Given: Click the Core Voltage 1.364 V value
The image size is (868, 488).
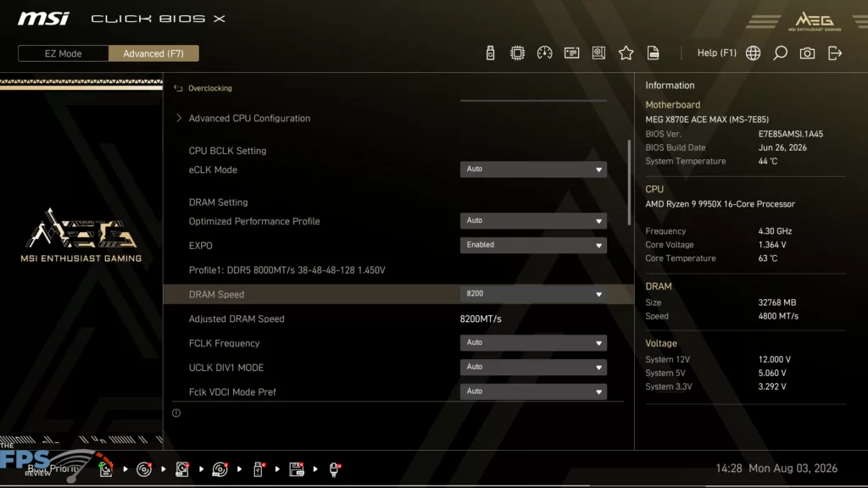Looking at the screenshot, I should coord(772,245).
